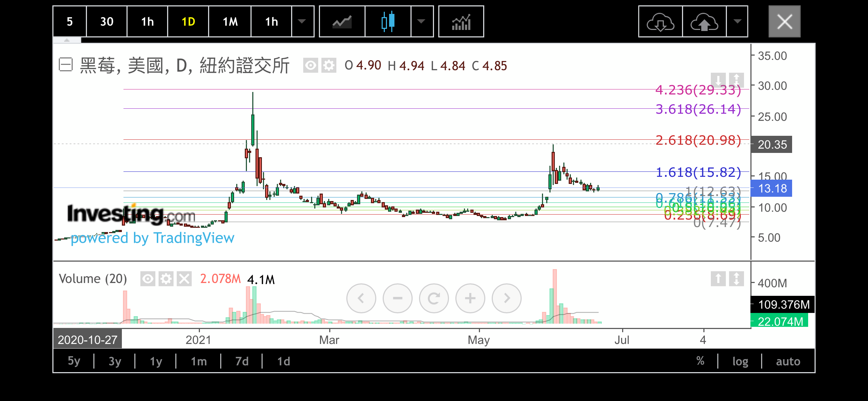Maximize main chart pane
The width and height of the screenshot is (868, 401).
pos(736,79)
